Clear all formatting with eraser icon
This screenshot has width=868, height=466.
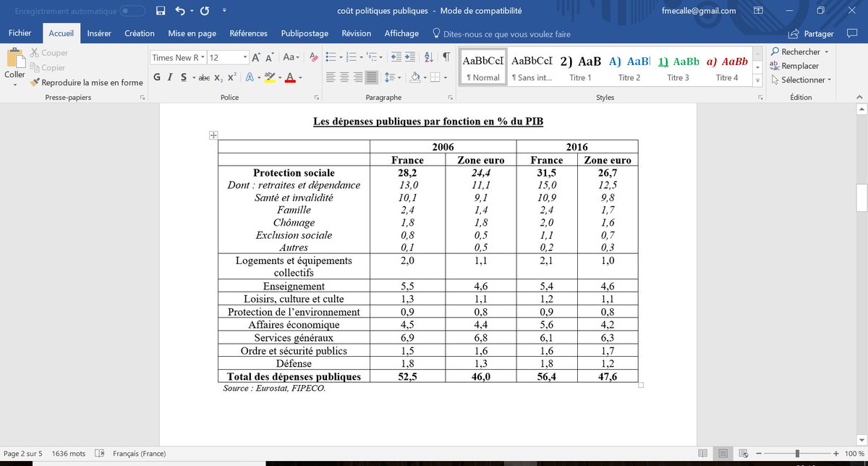pyautogui.click(x=313, y=57)
